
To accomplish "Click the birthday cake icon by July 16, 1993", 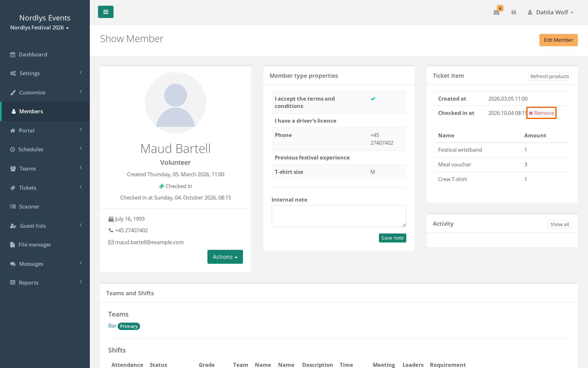I will pos(111,219).
